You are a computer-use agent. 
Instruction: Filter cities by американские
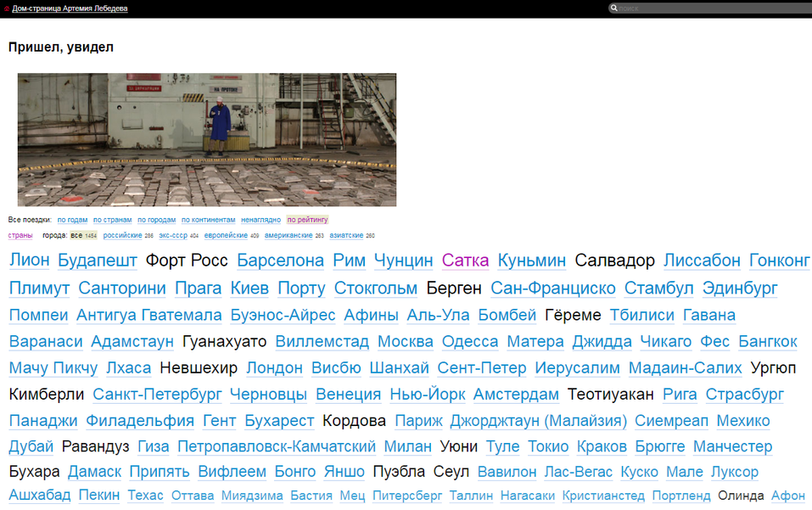(288, 235)
